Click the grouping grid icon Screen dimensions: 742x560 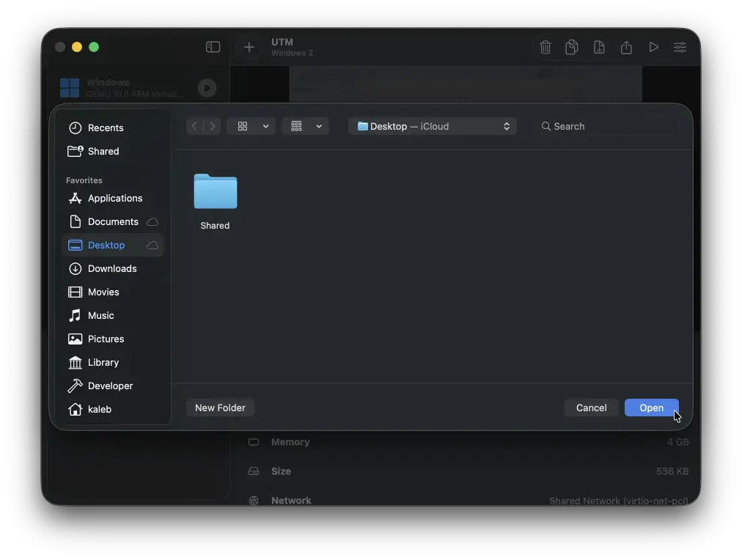coord(297,126)
